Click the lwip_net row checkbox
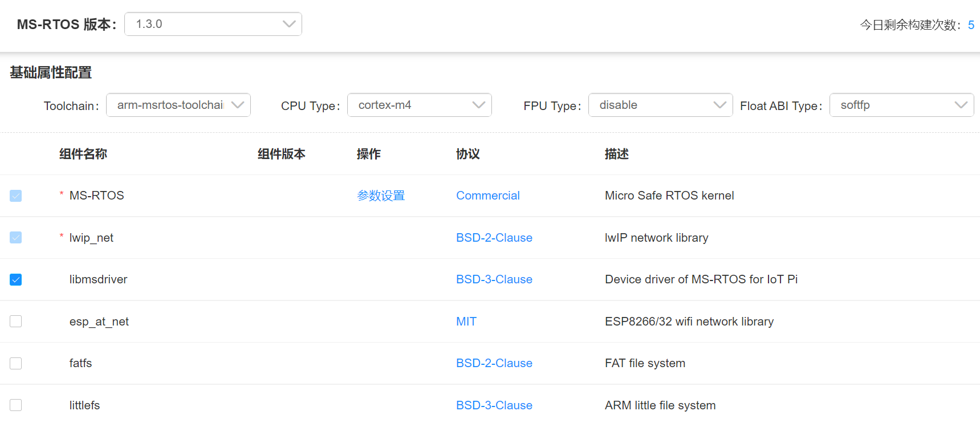This screenshot has height=423, width=980. point(16,238)
